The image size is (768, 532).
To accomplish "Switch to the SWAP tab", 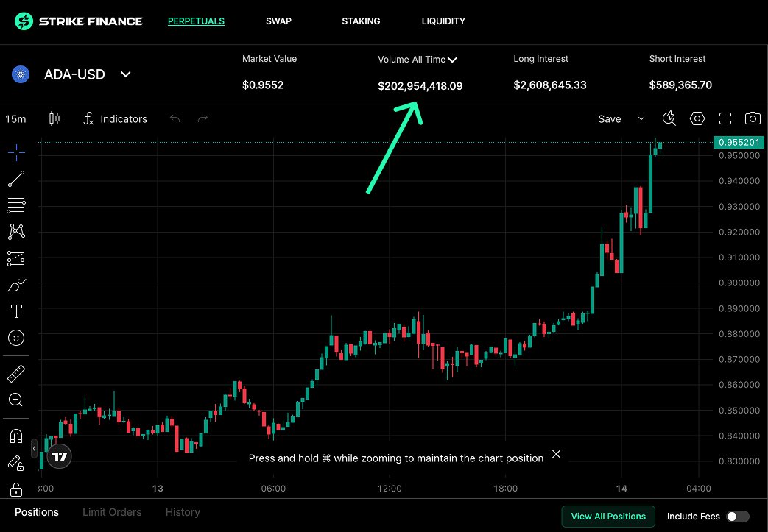I will (x=278, y=21).
